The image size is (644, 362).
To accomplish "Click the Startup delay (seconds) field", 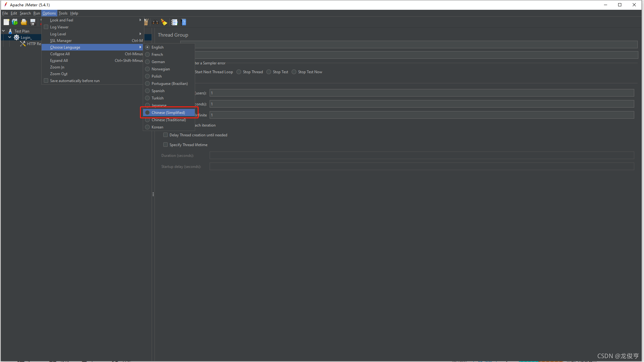I will [x=422, y=166].
